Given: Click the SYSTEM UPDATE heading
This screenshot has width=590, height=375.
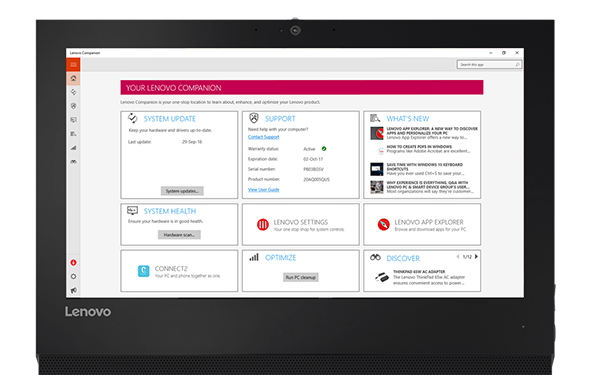Looking at the screenshot, I should pyautogui.click(x=170, y=119).
